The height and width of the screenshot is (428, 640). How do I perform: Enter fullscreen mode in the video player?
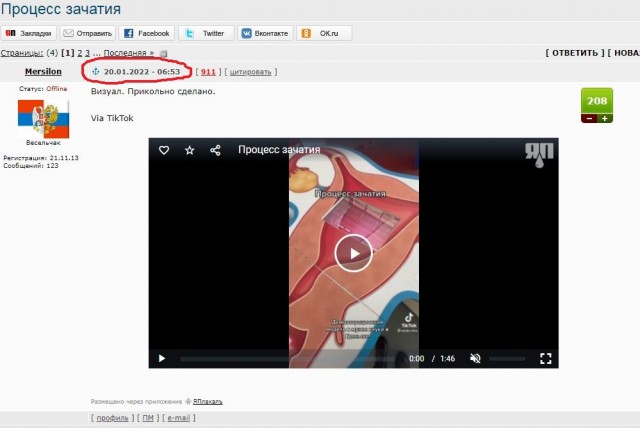point(546,358)
